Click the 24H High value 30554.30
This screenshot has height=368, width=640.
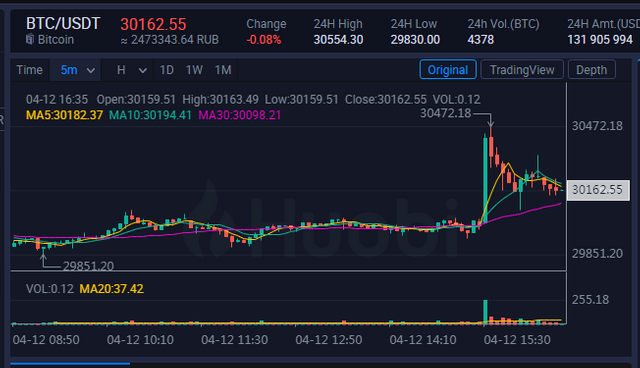[x=338, y=40]
